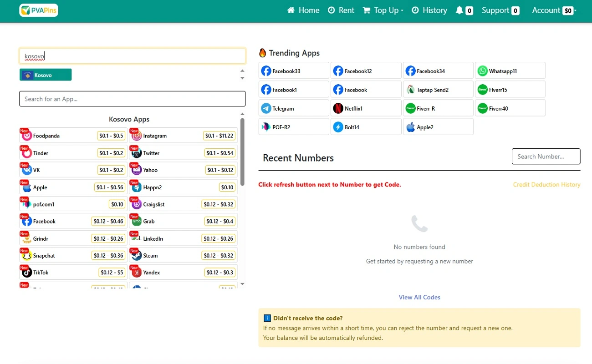Image resolution: width=592 pixels, height=364 pixels.
Task: Focus the Search Number field
Action: [x=546, y=157]
